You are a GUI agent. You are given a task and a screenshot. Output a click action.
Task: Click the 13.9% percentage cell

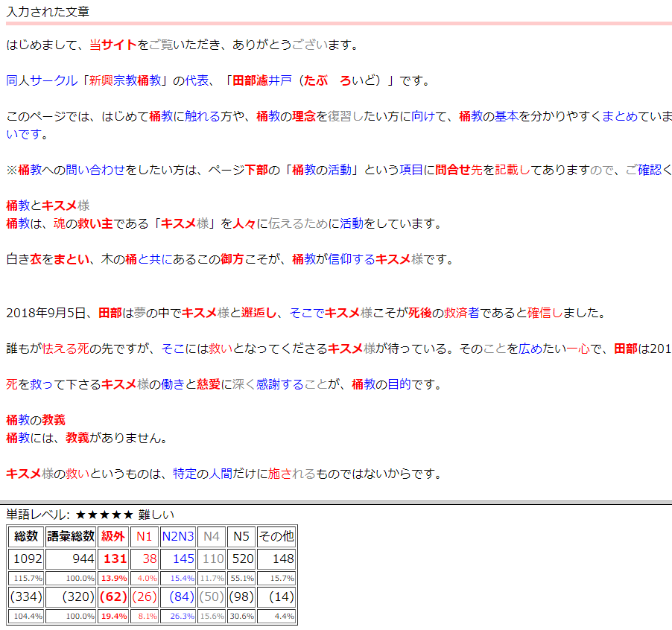click(x=113, y=578)
